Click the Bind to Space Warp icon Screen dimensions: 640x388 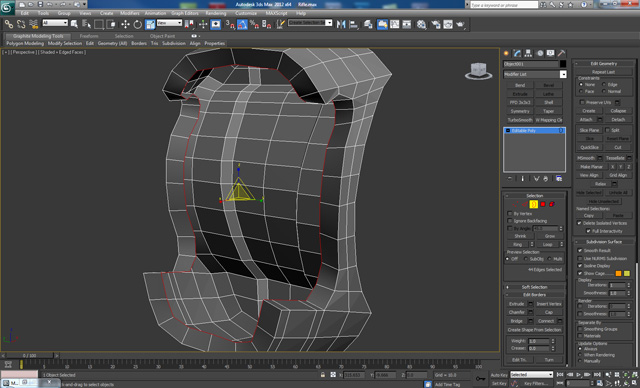pos(33,24)
